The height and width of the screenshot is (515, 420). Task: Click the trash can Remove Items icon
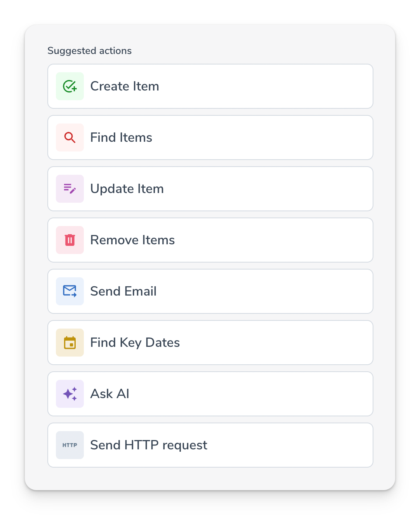click(x=70, y=240)
